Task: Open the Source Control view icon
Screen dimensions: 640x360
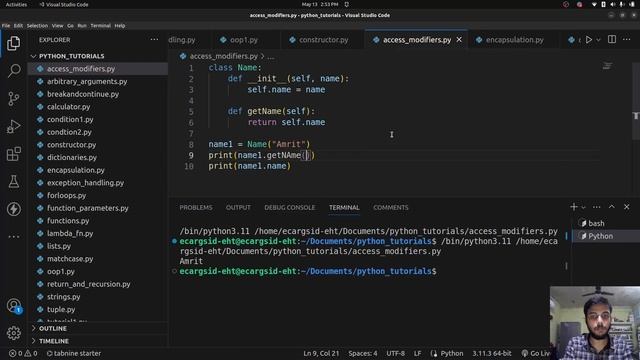Action: click(13, 98)
